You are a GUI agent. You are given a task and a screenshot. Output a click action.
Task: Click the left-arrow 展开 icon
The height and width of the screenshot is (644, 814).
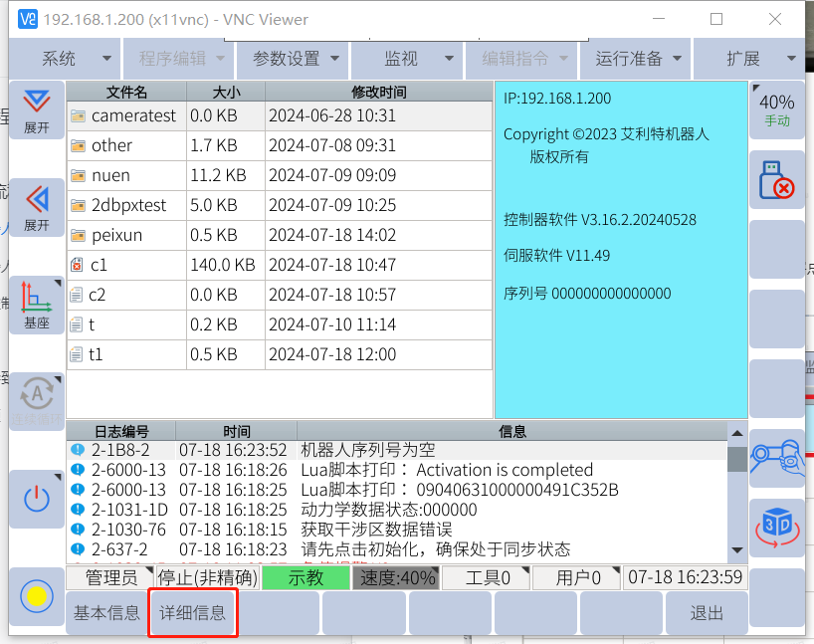point(37,206)
